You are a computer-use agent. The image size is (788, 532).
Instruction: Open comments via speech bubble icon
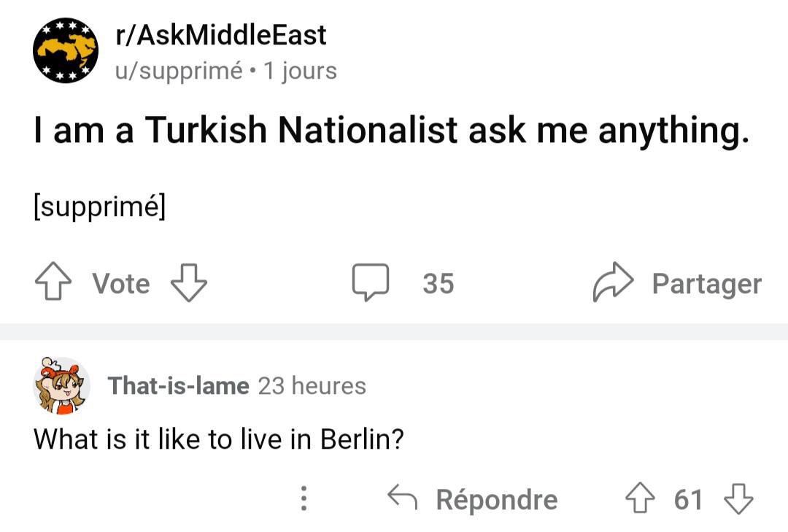[x=372, y=283]
